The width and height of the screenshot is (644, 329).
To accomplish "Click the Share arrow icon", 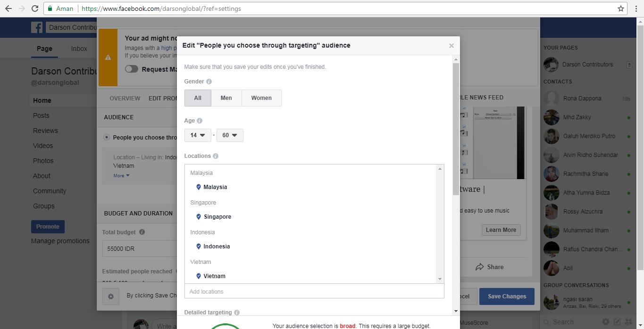I will 479,267.
